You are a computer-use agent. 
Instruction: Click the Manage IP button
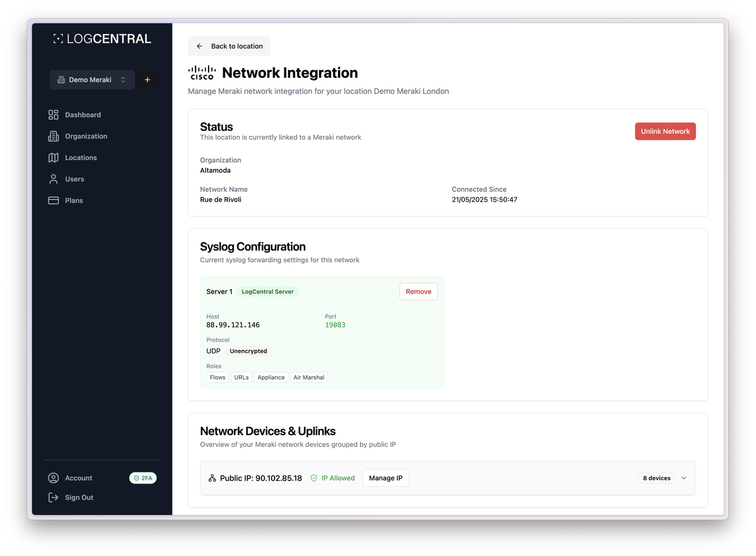pyautogui.click(x=386, y=477)
